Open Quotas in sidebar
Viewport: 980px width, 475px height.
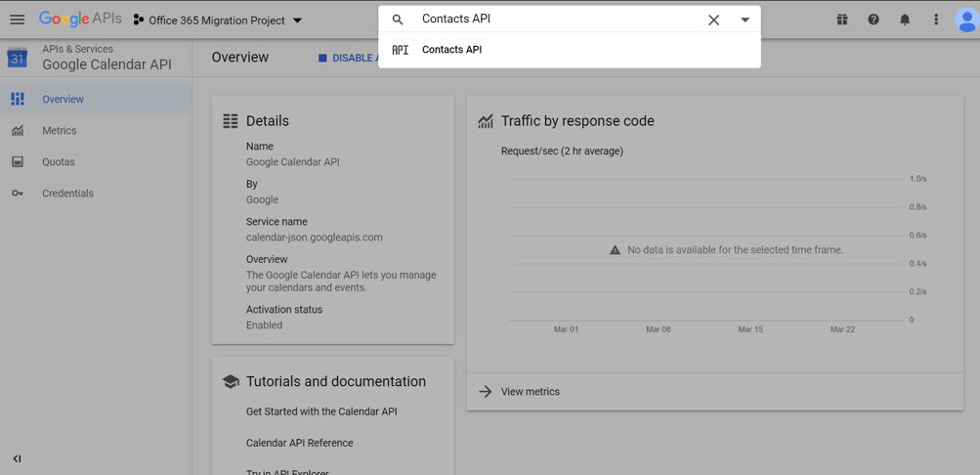(x=59, y=162)
